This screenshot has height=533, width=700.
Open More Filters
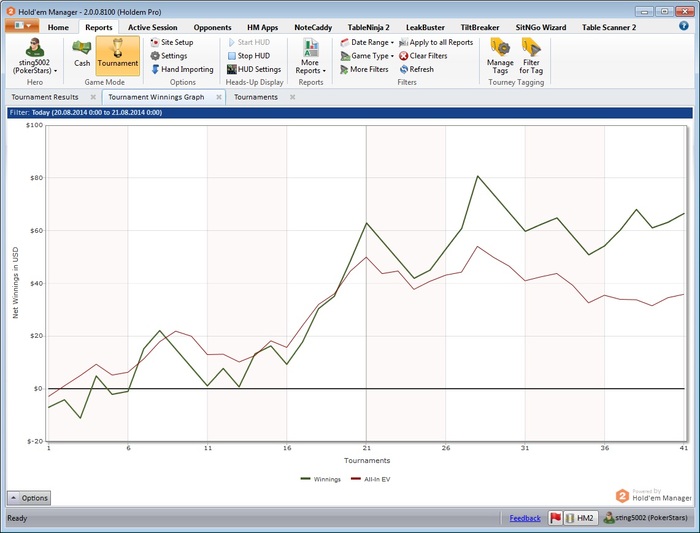(364, 69)
